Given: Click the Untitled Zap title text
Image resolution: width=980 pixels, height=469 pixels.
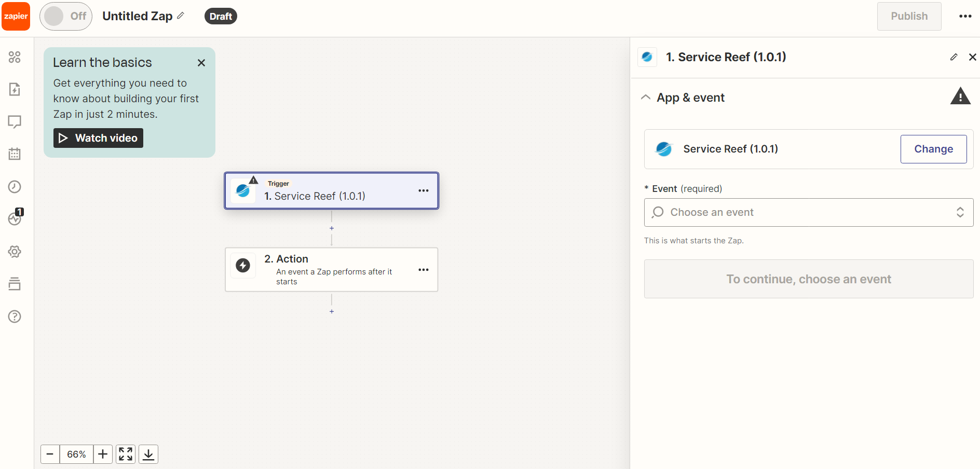Looking at the screenshot, I should 137,16.
